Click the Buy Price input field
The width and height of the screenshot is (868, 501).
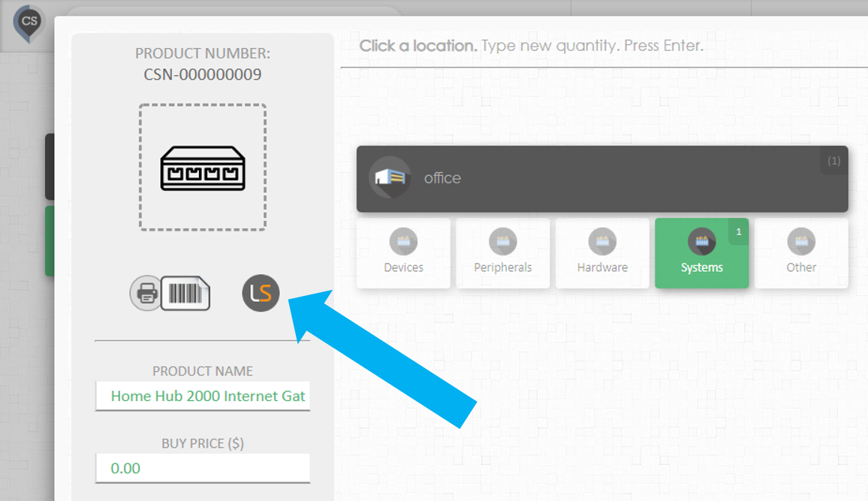(203, 469)
